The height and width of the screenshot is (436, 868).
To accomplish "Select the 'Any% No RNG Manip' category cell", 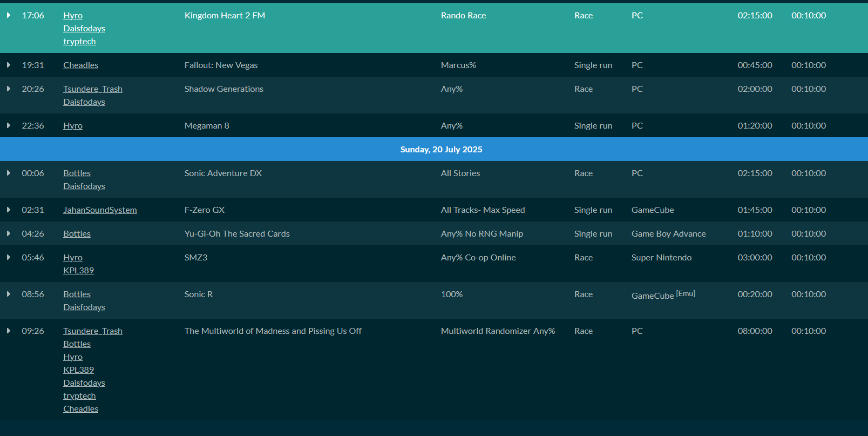I will tap(482, 234).
